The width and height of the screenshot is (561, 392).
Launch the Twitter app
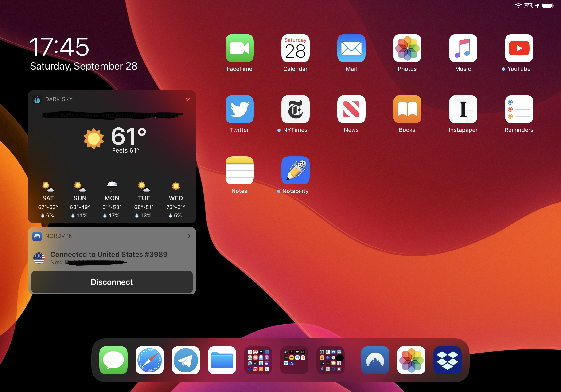pos(239,109)
